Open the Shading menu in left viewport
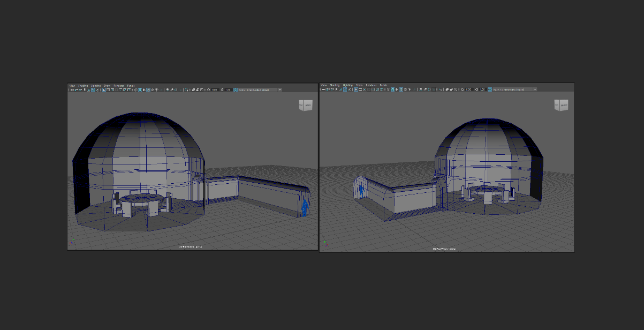This screenshot has height=330, width=644. point(83,86)
